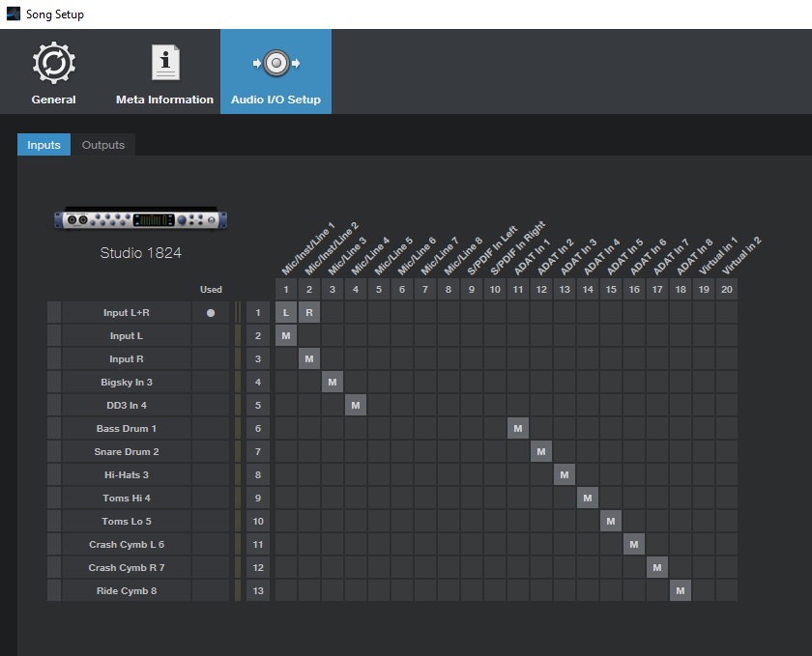Toggle the R assignment for Input L+R
The height and width of the screenshot is (656, 812).
pos(309,312)
